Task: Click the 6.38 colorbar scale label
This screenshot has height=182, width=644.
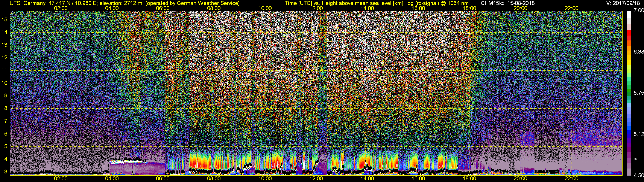Action: (x=638, y=52)
